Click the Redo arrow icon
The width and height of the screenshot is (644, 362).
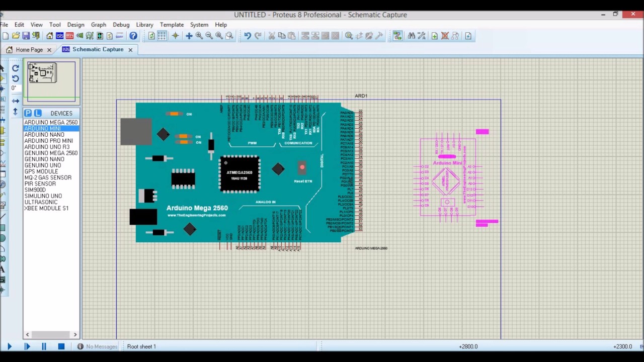pos(258,36)
